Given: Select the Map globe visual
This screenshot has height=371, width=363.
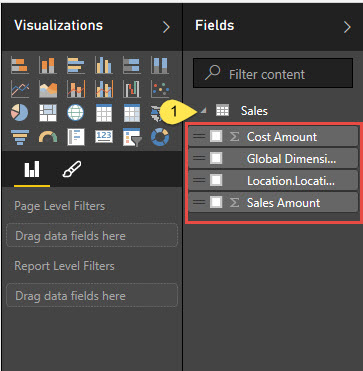Looking at the screenshot, I should click(x=76, y=113).
